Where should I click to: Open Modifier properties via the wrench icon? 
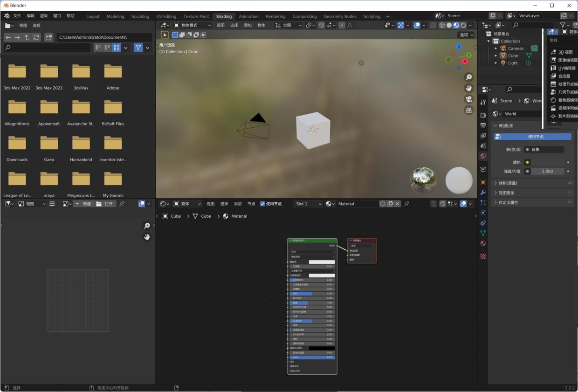click(x=482, y=193)
